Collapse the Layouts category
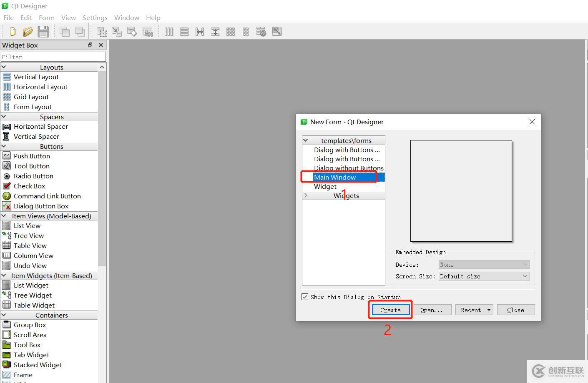The image size is (588, 383). pyautogui.click(x=4, y=67)
